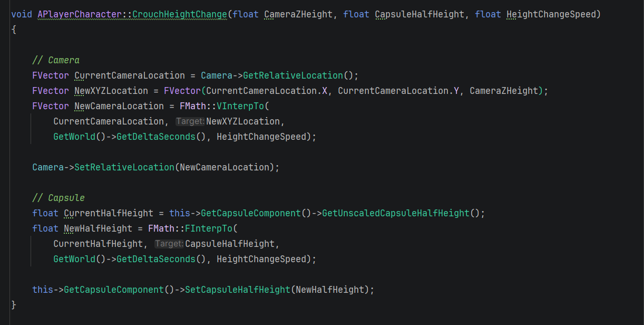The height and width of the screenshot is (325, 644).
Task: Place cursor on the // Capsule comment
Action: [58, 198]
